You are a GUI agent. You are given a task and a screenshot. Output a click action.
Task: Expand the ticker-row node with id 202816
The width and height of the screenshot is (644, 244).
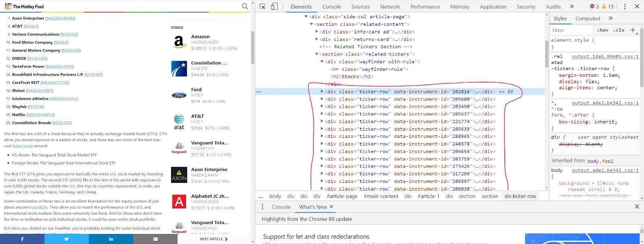click(x=322, y=91)
